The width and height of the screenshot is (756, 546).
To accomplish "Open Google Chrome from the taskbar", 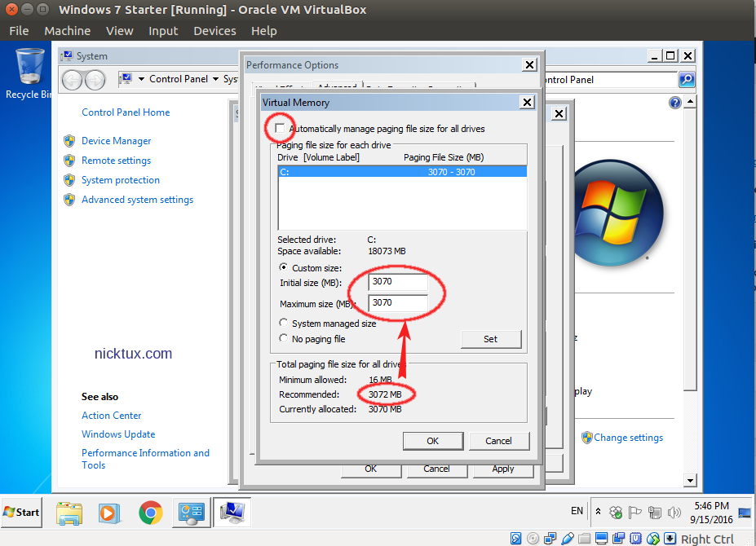I will 150,512.
